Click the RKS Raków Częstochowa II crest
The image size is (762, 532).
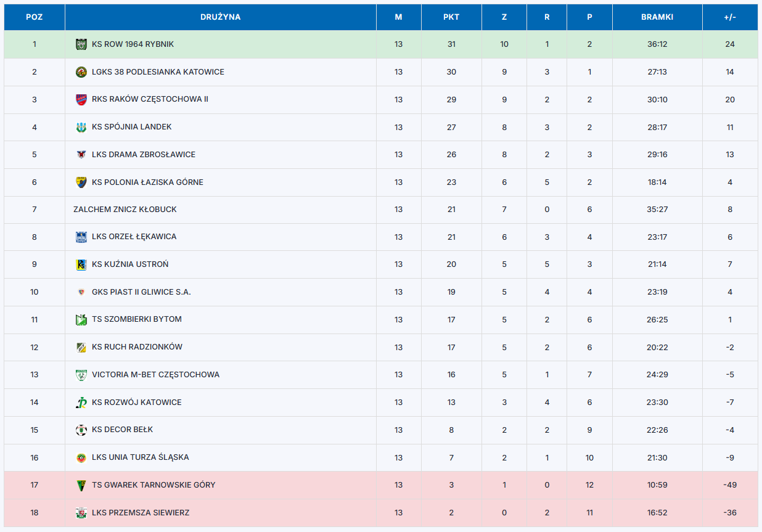coord(81,99)
